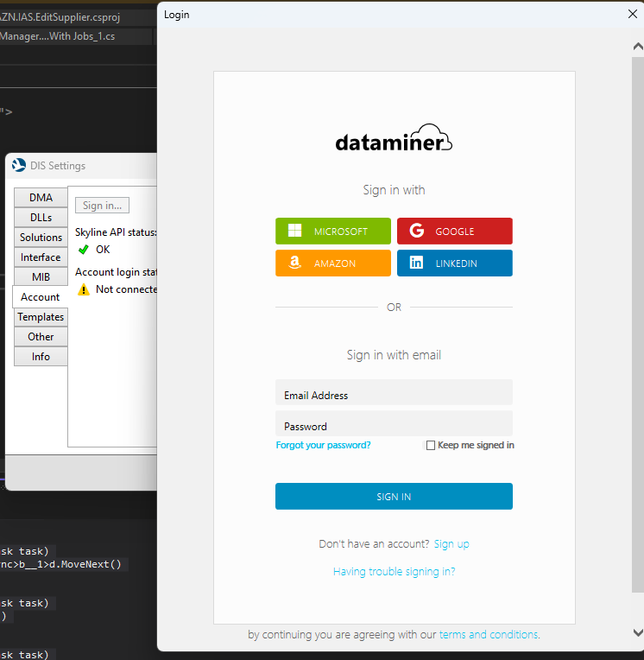Close the Login dialog window
The width and height of the screenshot is (644, 660).
point(632,14)
